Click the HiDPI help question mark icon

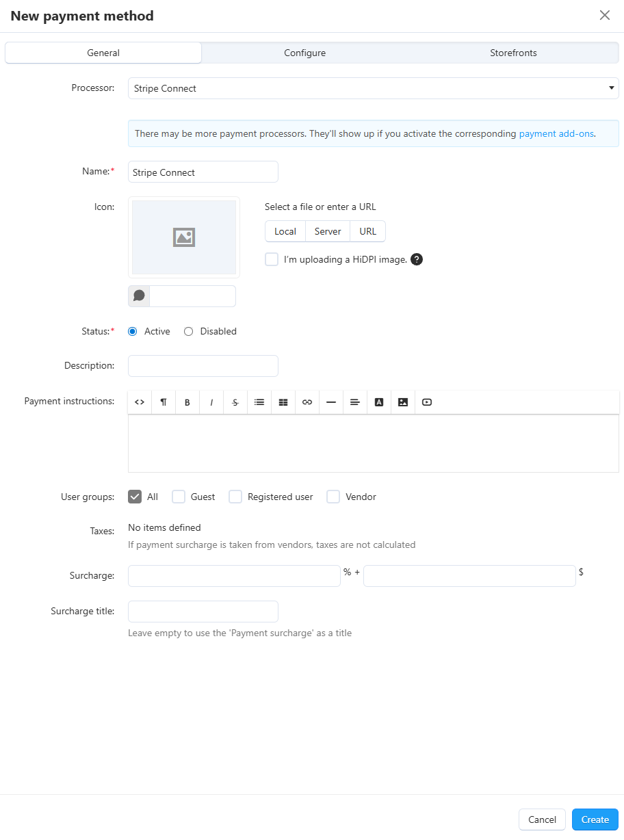(417, 259)
